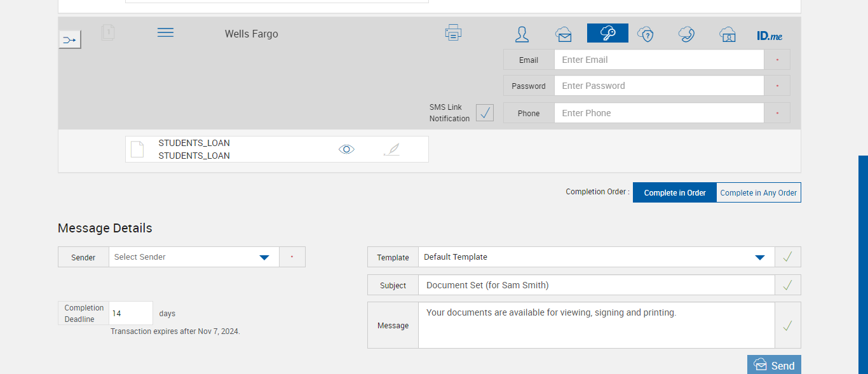Image resolution: width=868 pixels, height=374 pixels.
Task: Click the Send button
Action: 774,365
